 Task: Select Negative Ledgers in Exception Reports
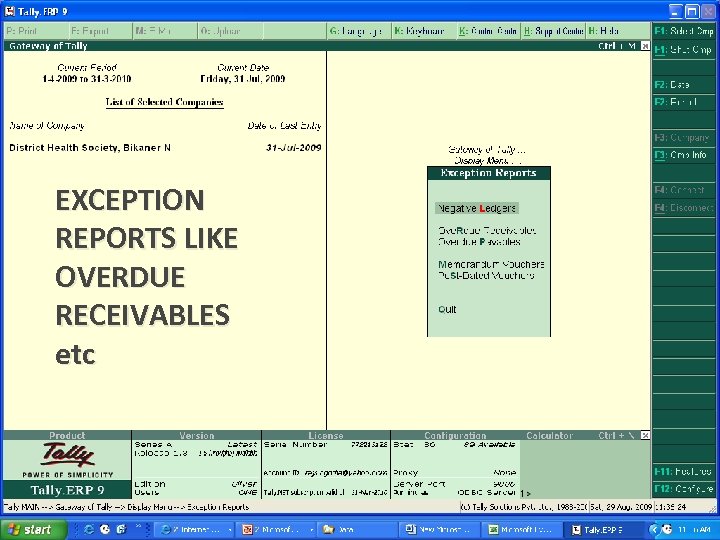coord(477,208)
